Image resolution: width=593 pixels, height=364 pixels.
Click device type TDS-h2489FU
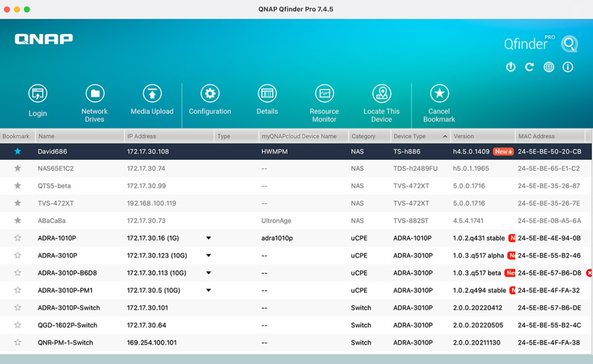coord(415,169)
